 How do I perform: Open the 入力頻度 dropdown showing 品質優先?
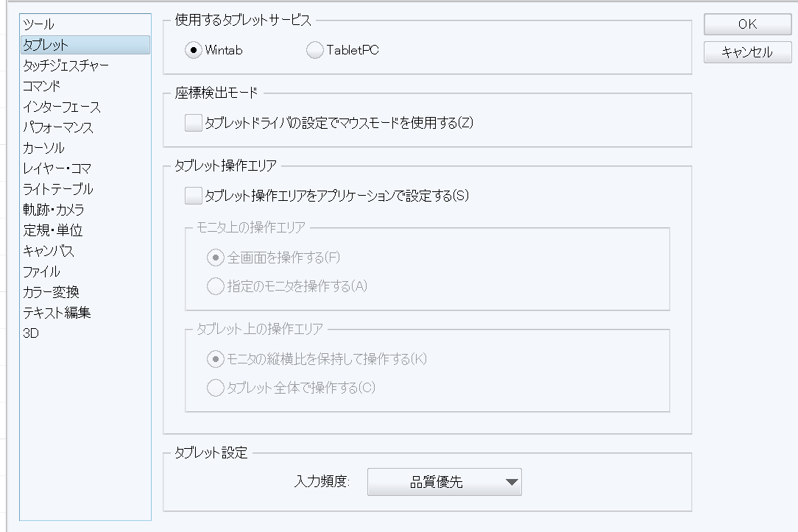coord(445,482)
